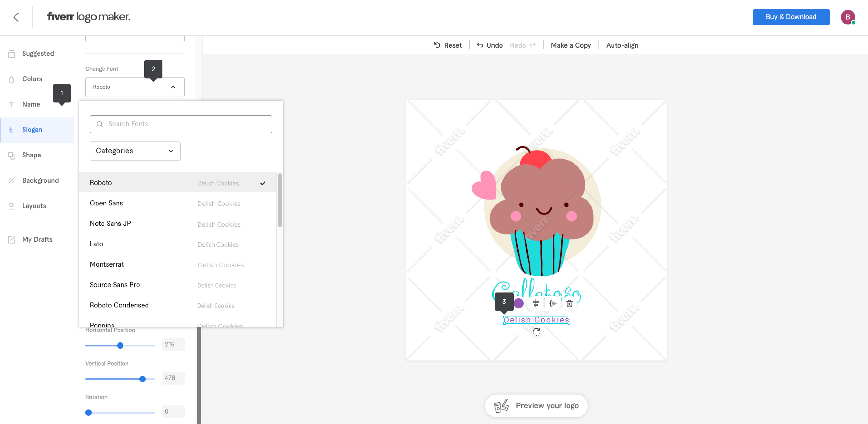
Task: Click the Search Fonts field
Action: 181,124
